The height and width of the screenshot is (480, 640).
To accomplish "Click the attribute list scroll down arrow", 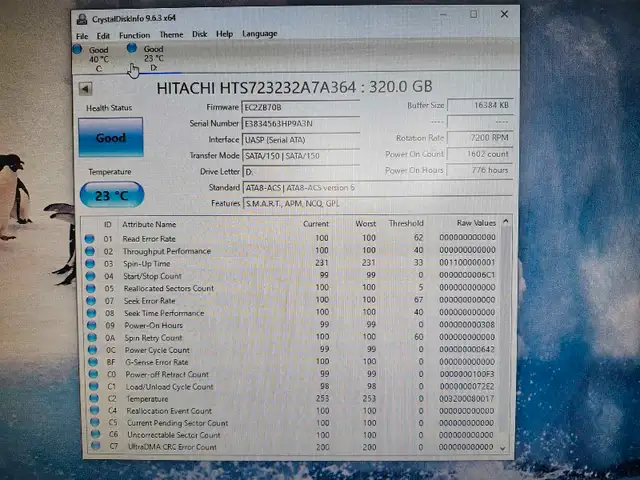I will click(x=503, y=448).
